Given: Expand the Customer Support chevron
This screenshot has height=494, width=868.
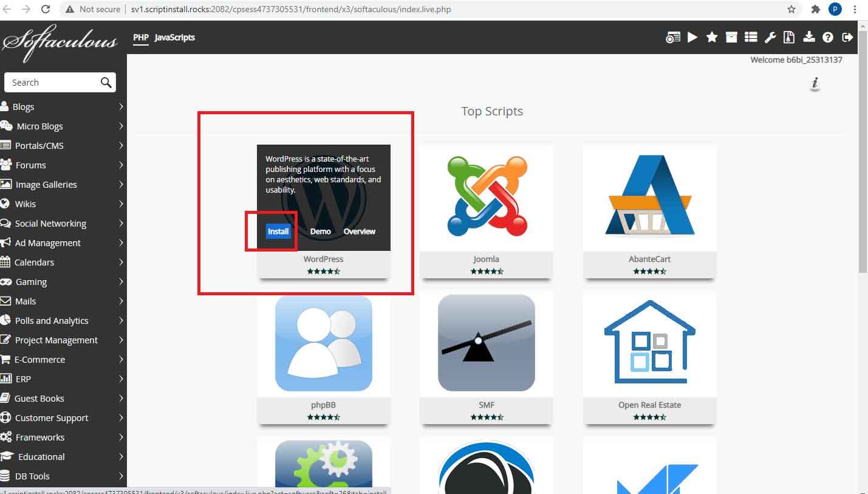Looking at the screenshot, I should (x=121, y=417).
